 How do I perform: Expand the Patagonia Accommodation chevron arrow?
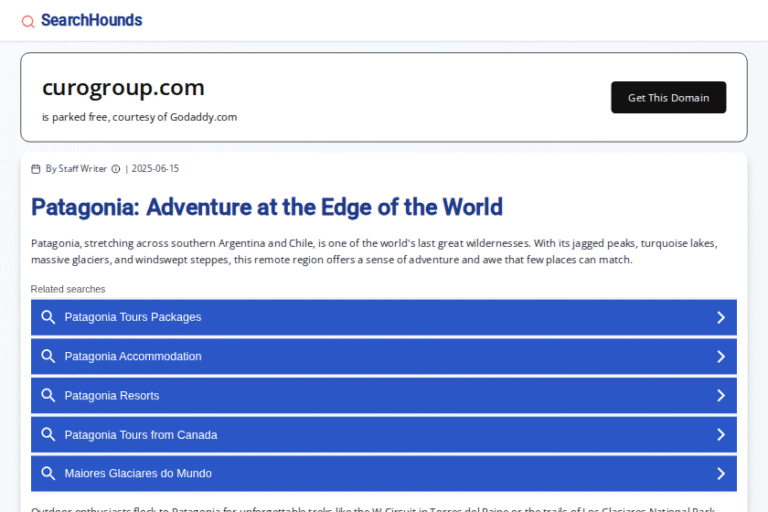point(720,356)
